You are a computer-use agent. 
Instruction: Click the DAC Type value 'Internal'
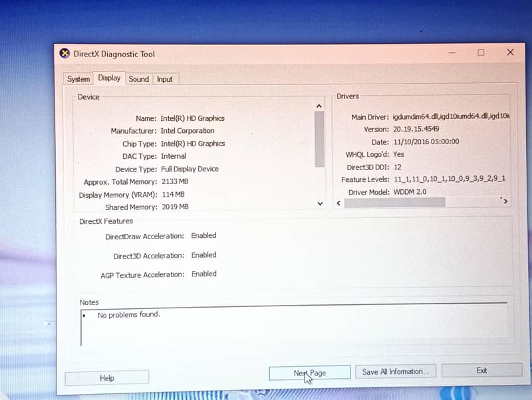174,156
